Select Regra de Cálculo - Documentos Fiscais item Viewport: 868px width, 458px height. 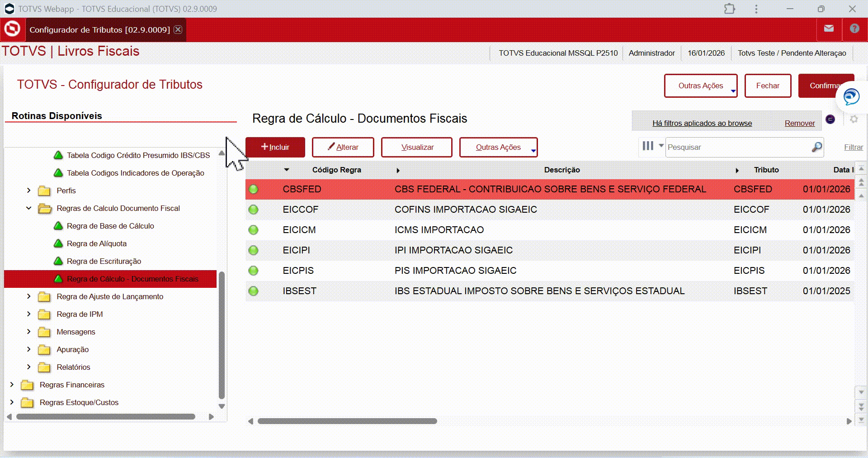110,279
